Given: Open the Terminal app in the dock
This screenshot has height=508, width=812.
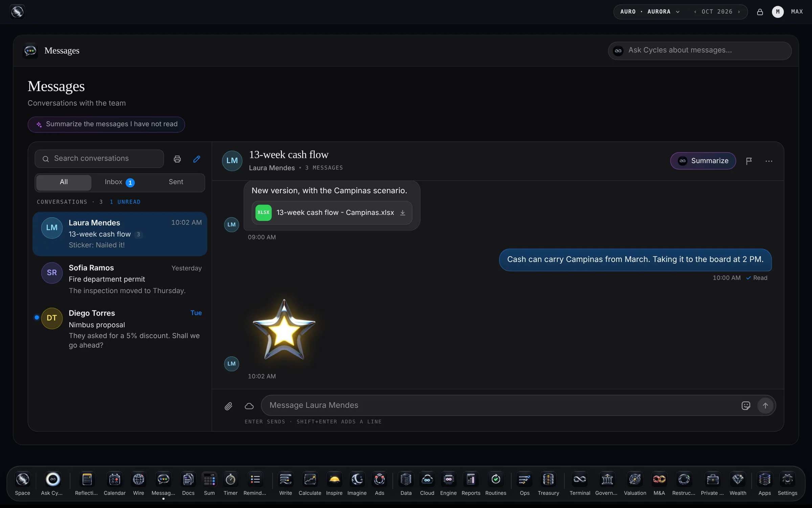Looking at the screenshot, I should (580, 484).
